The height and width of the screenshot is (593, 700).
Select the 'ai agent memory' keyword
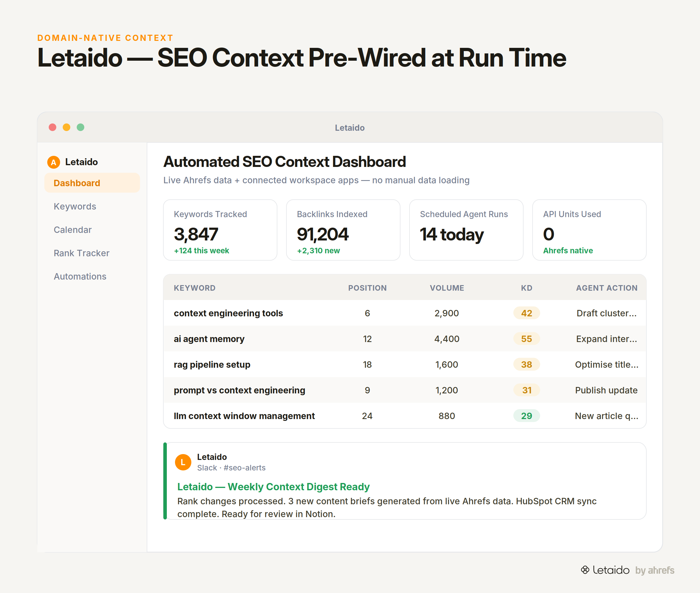(209, 339)
